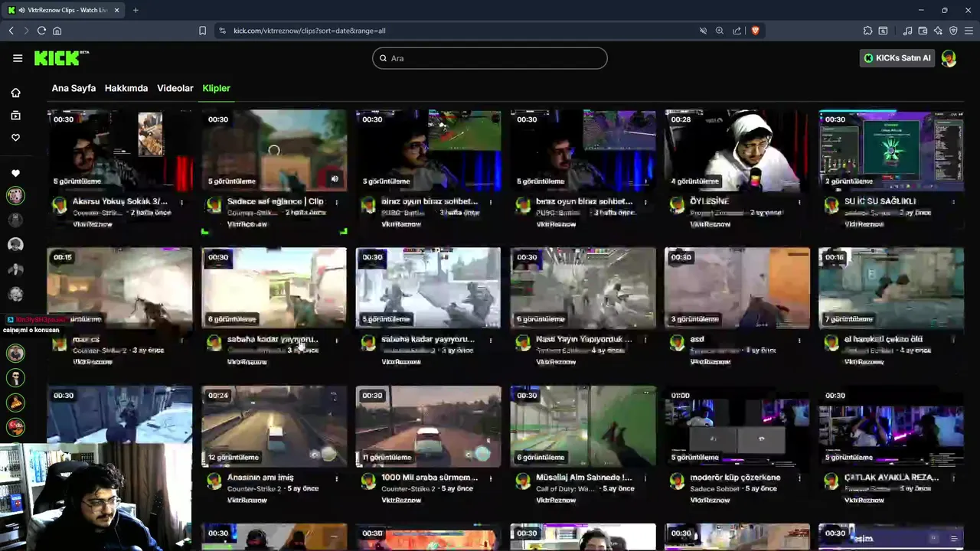The height and width of the screenshot is (551, 980).
Task: Open the hamburger sidebar menu
Action: (x=18, y=58)
